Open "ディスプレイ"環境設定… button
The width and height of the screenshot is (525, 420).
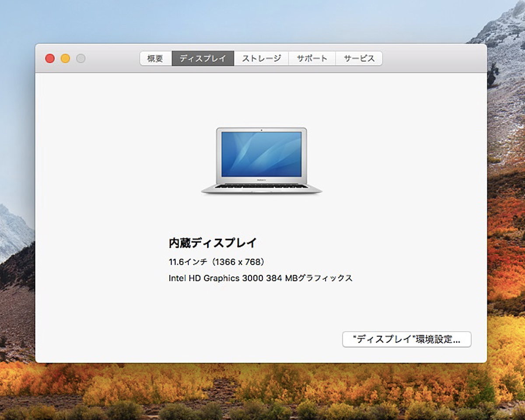click(x=407, y=339)
